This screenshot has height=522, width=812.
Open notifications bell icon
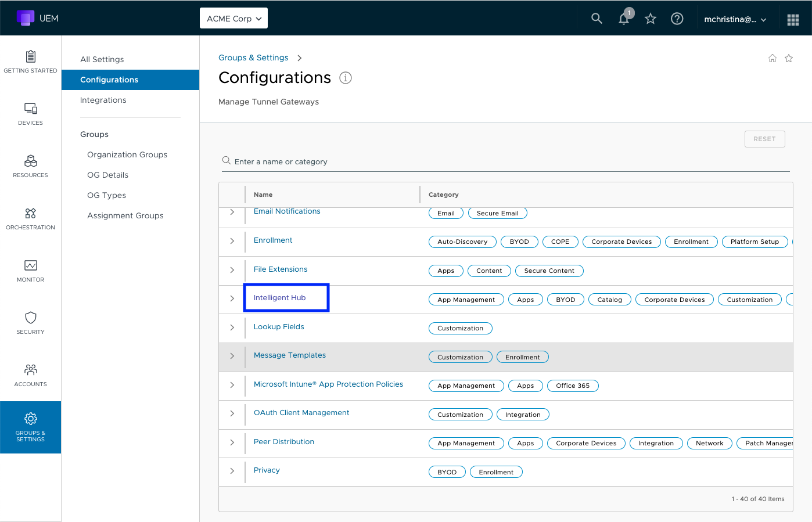(624, 19)
